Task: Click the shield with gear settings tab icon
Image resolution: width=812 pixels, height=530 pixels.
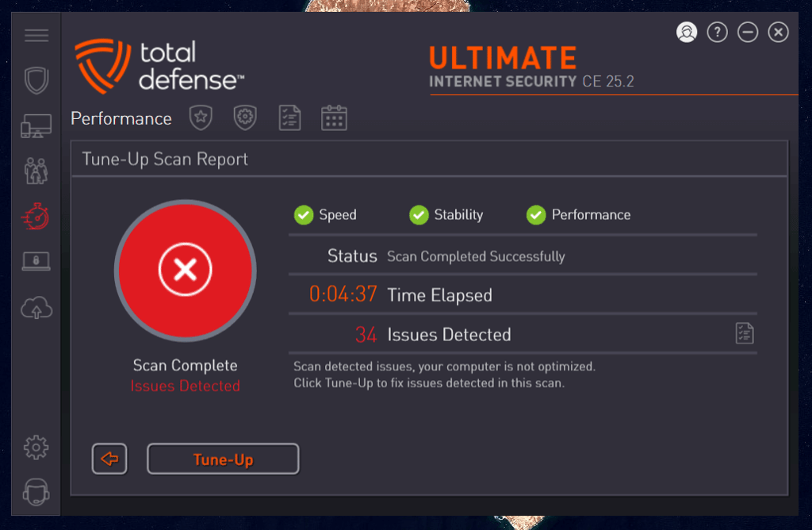Action: click(x=245, y=117)
